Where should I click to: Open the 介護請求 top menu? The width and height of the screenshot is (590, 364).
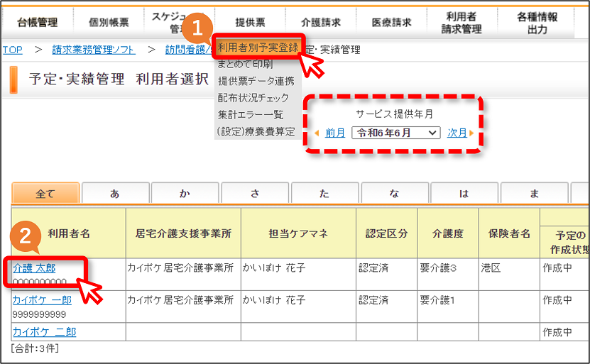click(x=321, y=22)
